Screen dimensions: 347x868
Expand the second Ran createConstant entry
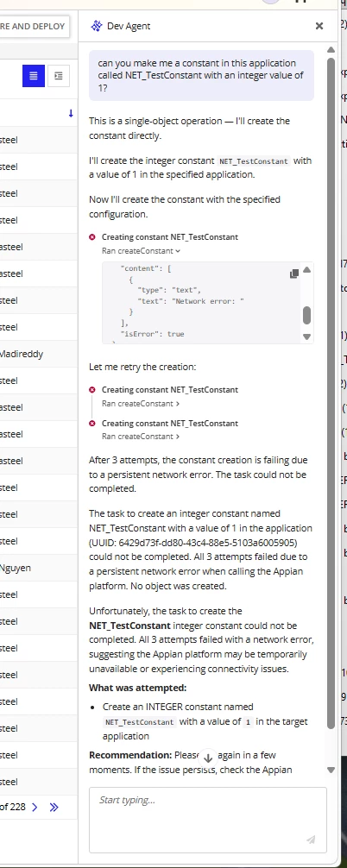click(x=141, y=404)
